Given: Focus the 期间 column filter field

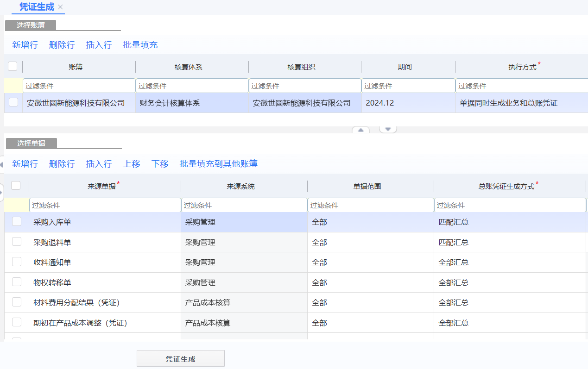Looking at the screenshot, I should point(409,86).
